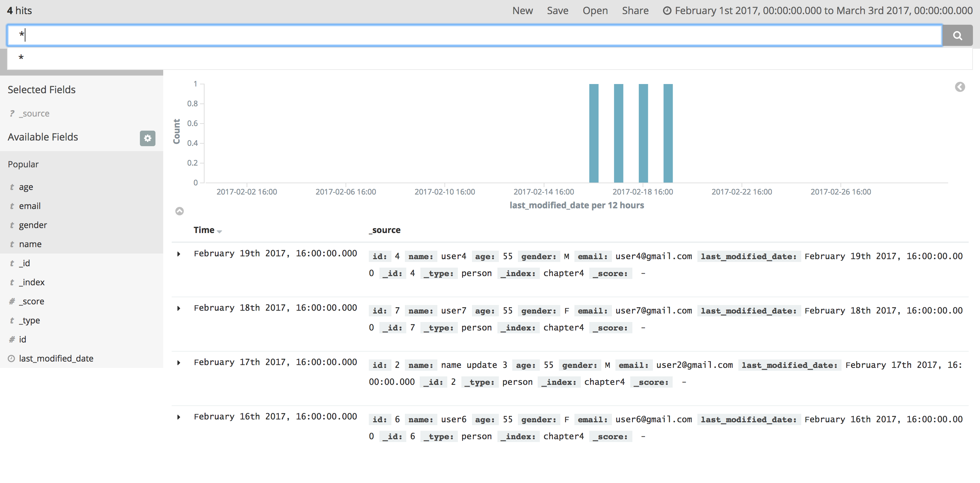Collapse the sidebar with the left arrow icon
This screenshot has height=483, width=980.
click(x=960, y=87)
